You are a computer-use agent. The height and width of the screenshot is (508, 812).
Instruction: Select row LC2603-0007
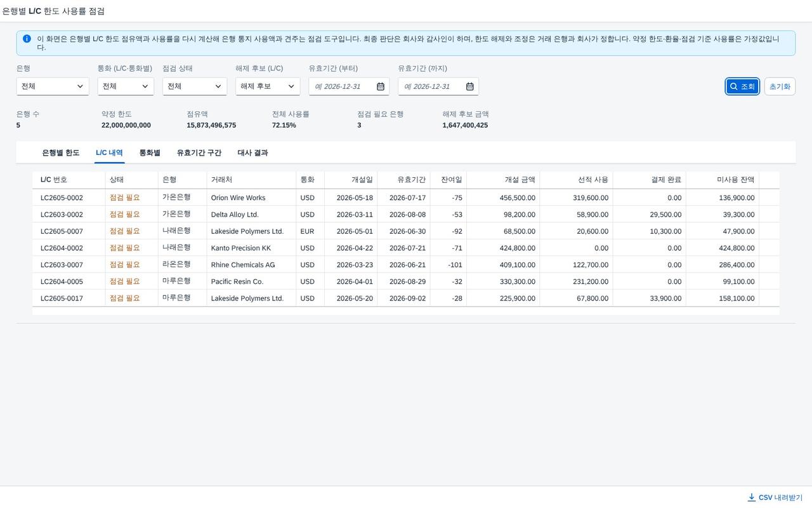pos(406,265)
